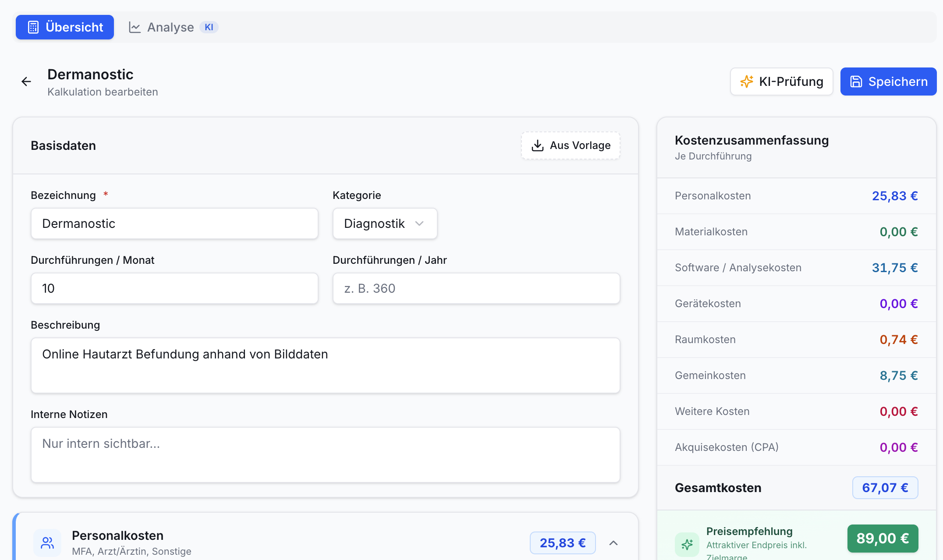
Task: Click the Kostenzusammenfassung heading
Action: point(752,140)
